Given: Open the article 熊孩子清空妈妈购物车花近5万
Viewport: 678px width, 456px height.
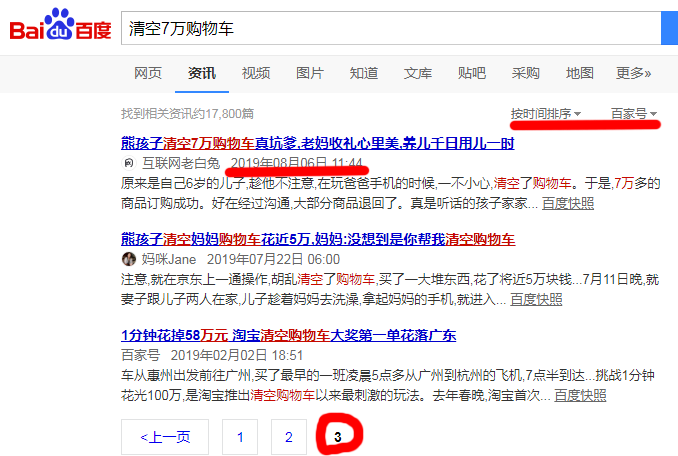Looking at the screenshot, I should [318, 239].
